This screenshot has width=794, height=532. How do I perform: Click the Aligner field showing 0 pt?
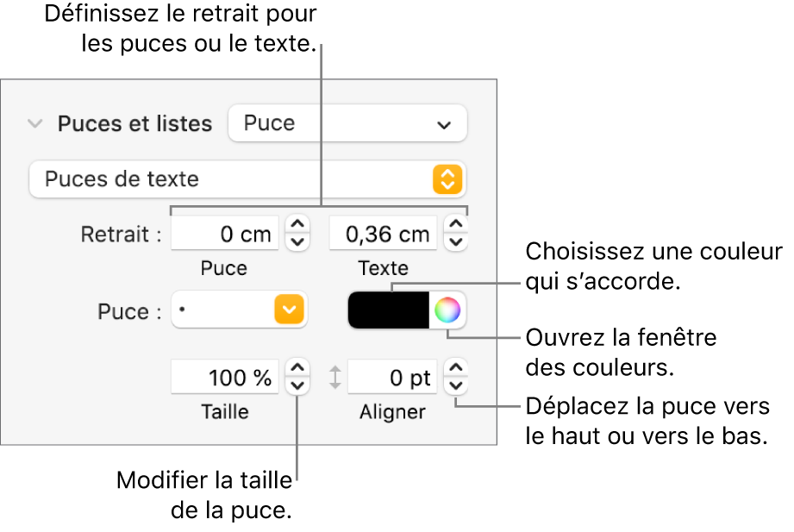click(x=393, y=377)
